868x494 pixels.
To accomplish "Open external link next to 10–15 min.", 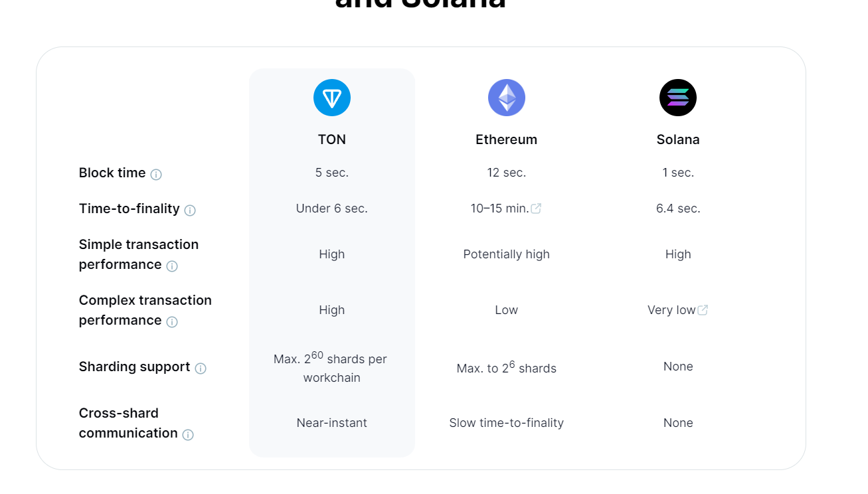I will [x=536, y=208].
